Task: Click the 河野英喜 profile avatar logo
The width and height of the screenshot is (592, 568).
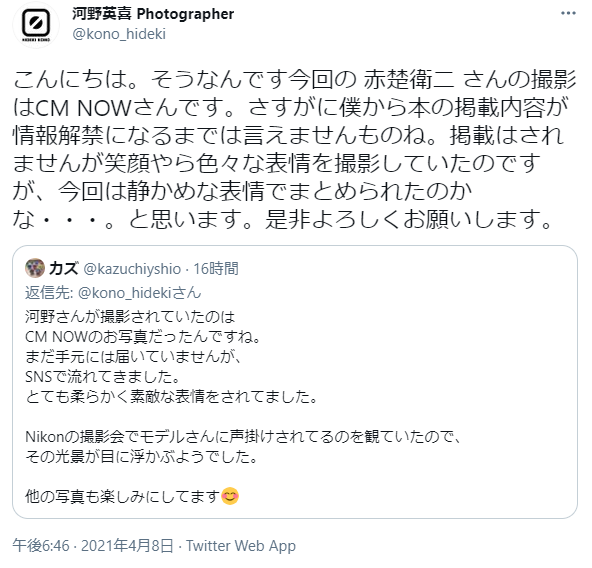Action: tap(36, 25)
